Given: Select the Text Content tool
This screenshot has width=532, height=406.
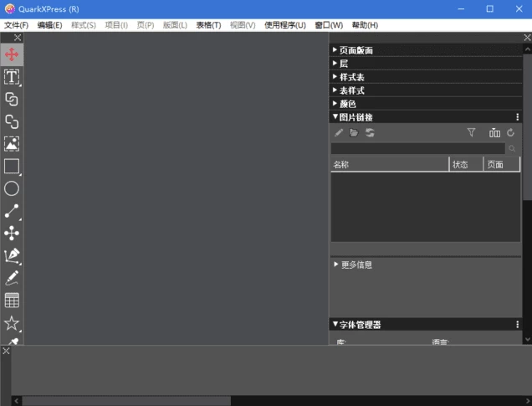Looking at the screenshot, I should 12,77.
